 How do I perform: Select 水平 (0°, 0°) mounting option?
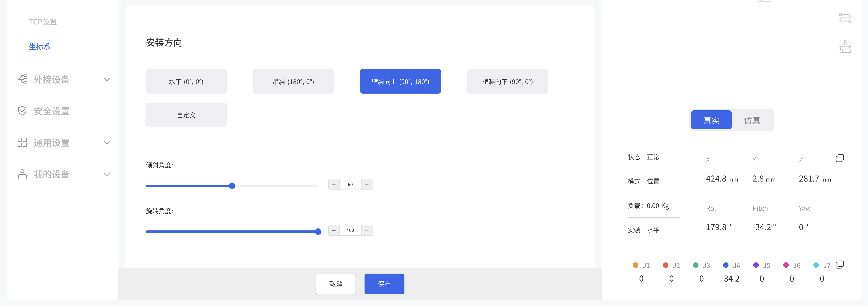(186, 82)
